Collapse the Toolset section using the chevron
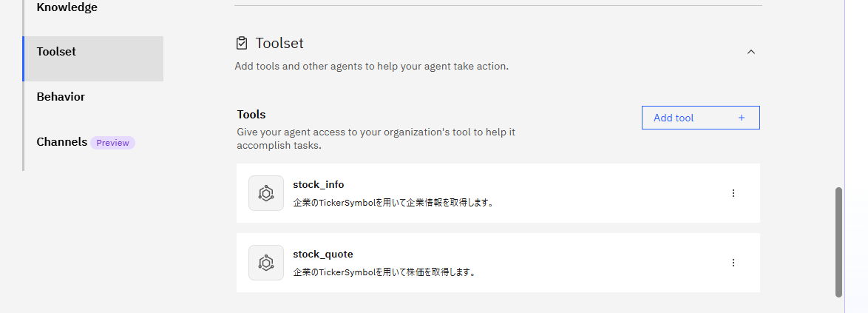Viewport: 868px width, 313px height. [750, 52]
